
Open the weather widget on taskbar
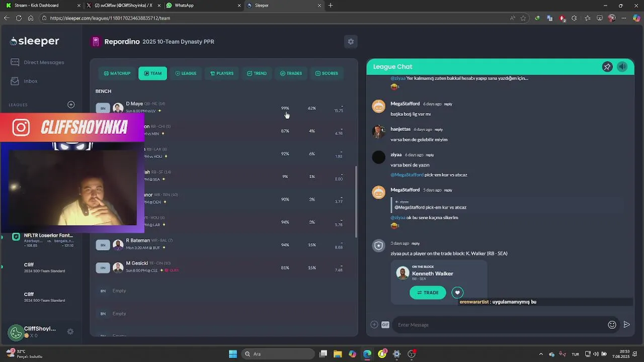pyautogui.click(x=24, y=354)
